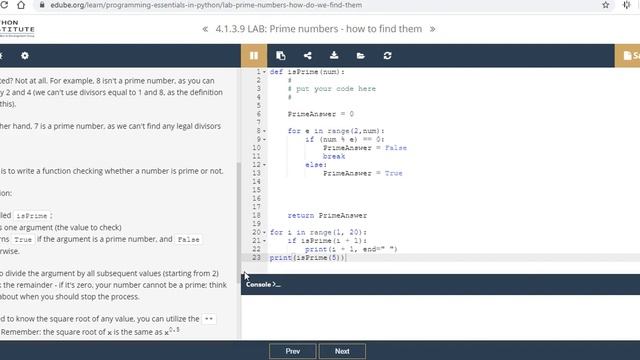Click the inline code 'False' in instructions
The height and width of the screenshot is (360, 640).
189,240
